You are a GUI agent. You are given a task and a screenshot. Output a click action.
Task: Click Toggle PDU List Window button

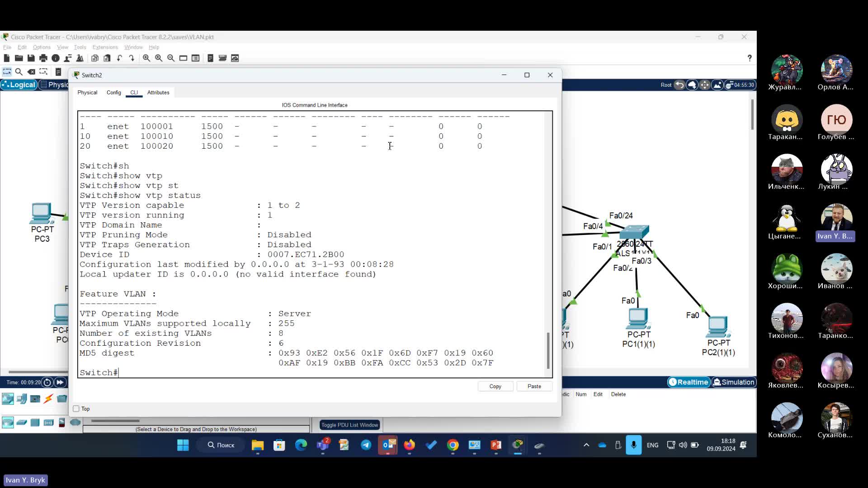349,425
